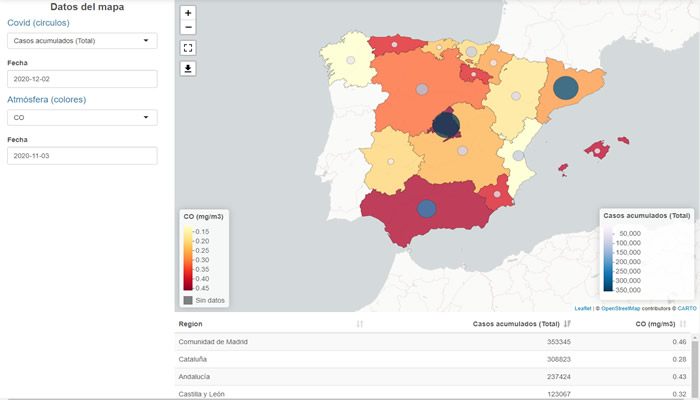Edit Covid date field 2020-12-02
The image size is (700, 400).
click(x=82, y=79)
